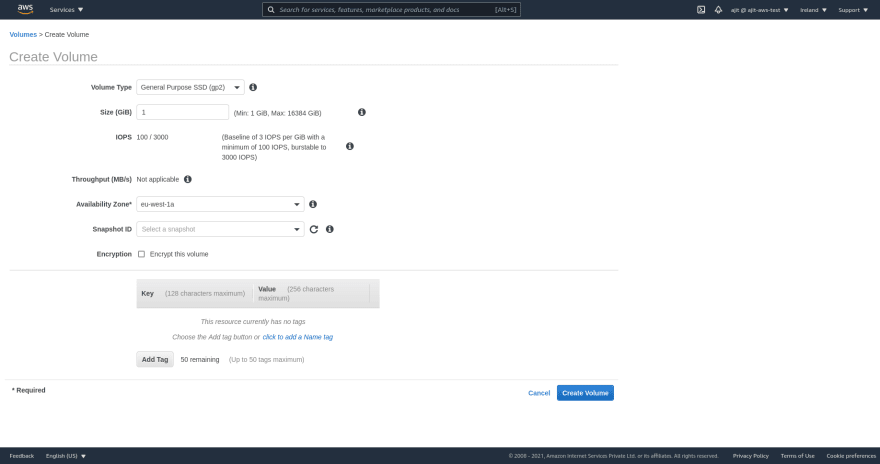Click the '100 / 3000' IOPS value

[x=152, y=137]
